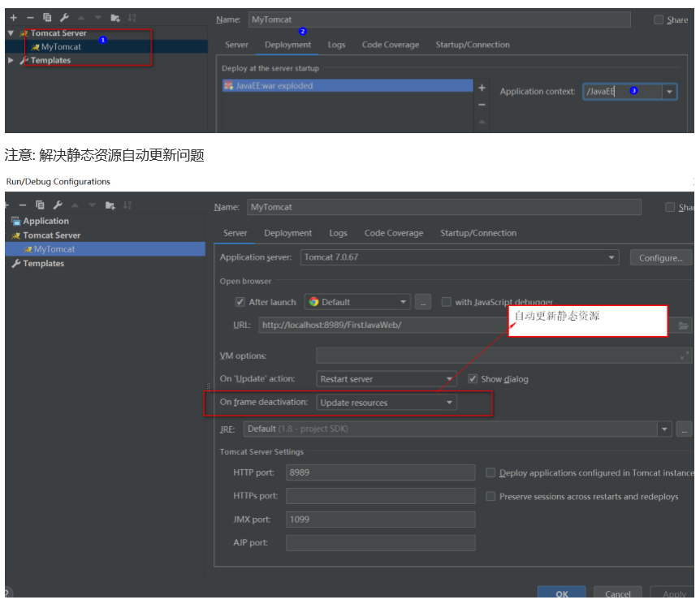
Task: Click the wrench edit defaults icon in top dialog
Action: point(64,18)
